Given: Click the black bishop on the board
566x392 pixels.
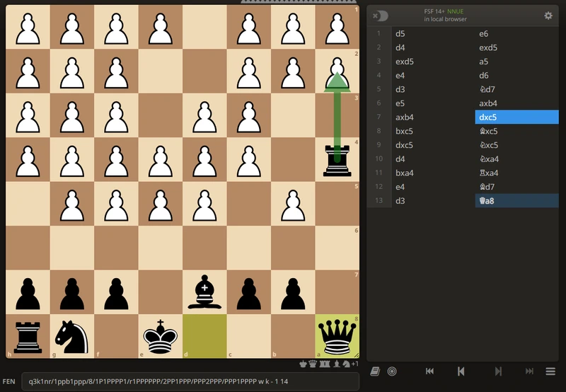Looking at the screenshot, I should coord(204,293).
